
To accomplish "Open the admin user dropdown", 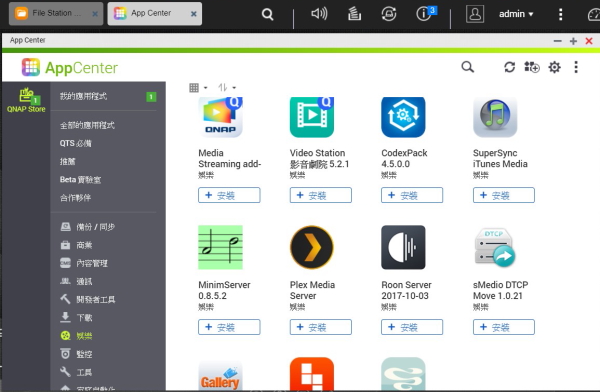I will [x=516, y=14].
